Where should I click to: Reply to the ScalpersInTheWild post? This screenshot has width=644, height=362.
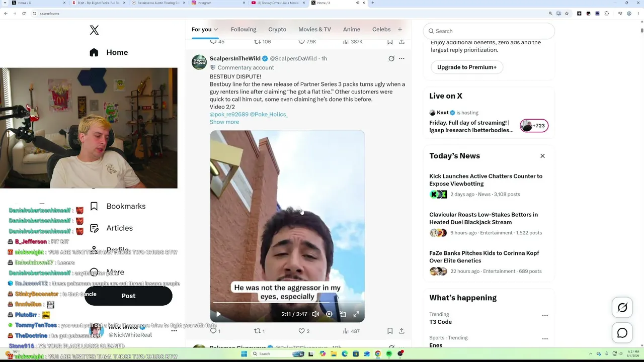pos(215,331)
